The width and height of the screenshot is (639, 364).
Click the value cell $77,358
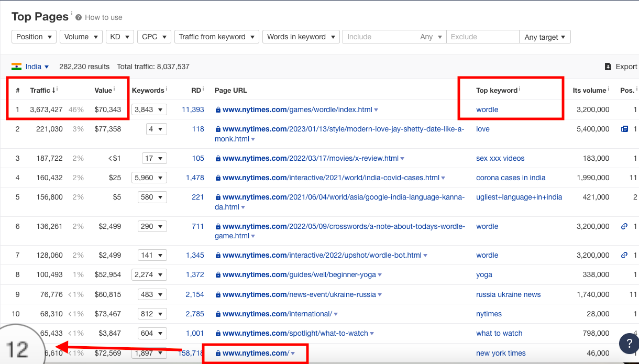[x=108, y=129]
